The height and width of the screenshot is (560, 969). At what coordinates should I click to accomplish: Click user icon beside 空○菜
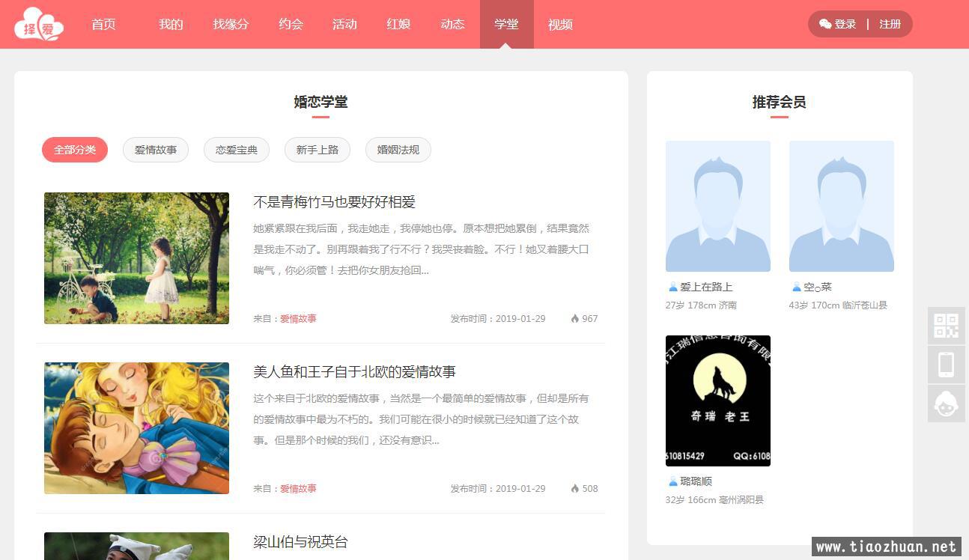[796, 287]
